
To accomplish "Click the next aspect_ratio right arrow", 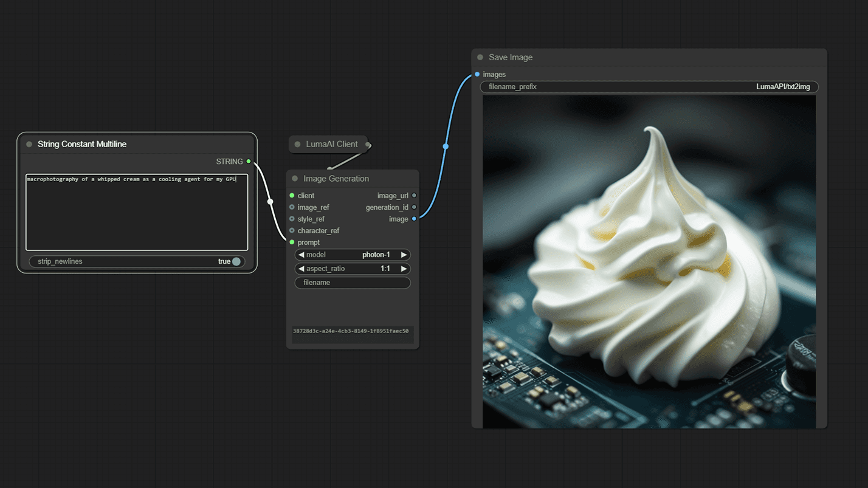I will tap(404, 269).
